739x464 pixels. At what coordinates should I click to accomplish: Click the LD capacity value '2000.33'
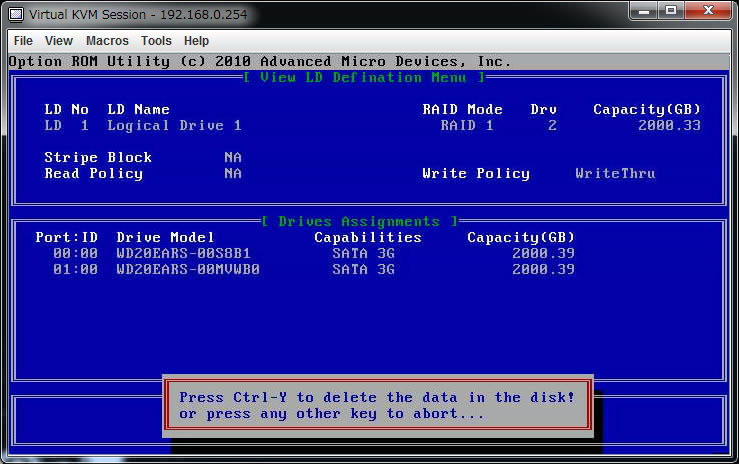(669, 125)
